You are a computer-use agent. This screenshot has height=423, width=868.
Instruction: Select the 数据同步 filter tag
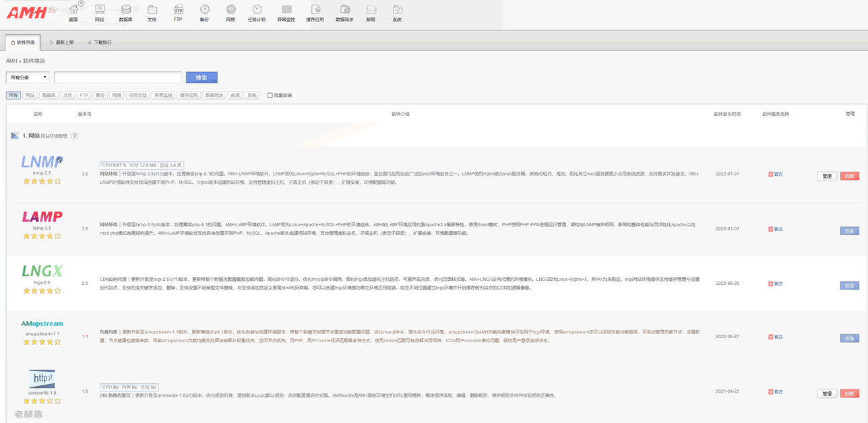[x=214, y=96]
